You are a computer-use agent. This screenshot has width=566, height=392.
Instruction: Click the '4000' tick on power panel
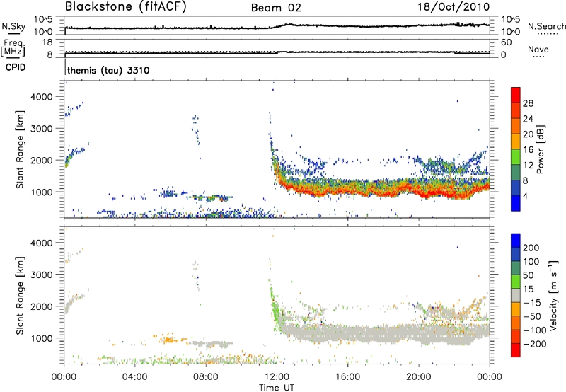click(x=42, y=97)
